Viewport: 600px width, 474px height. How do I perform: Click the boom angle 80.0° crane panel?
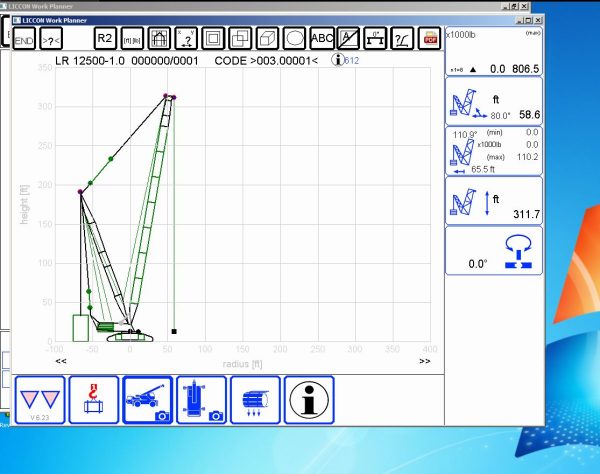494,101
